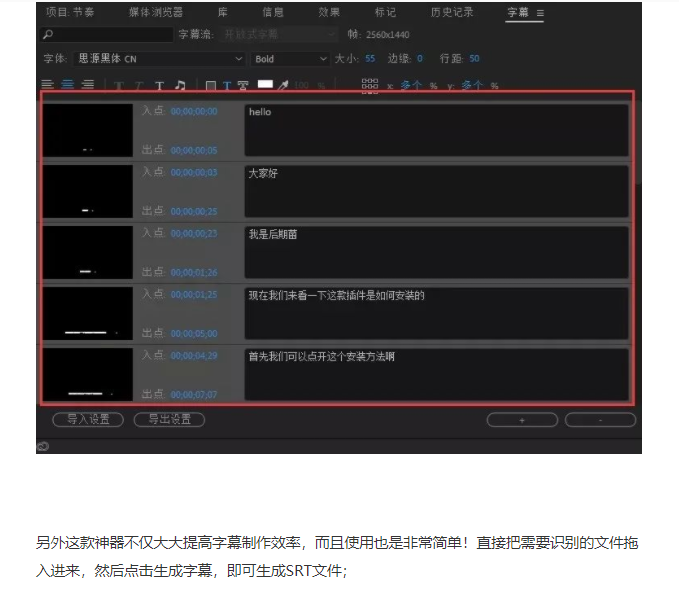
Task: Click line spacing value 50
Action: (x=474, y=58)
